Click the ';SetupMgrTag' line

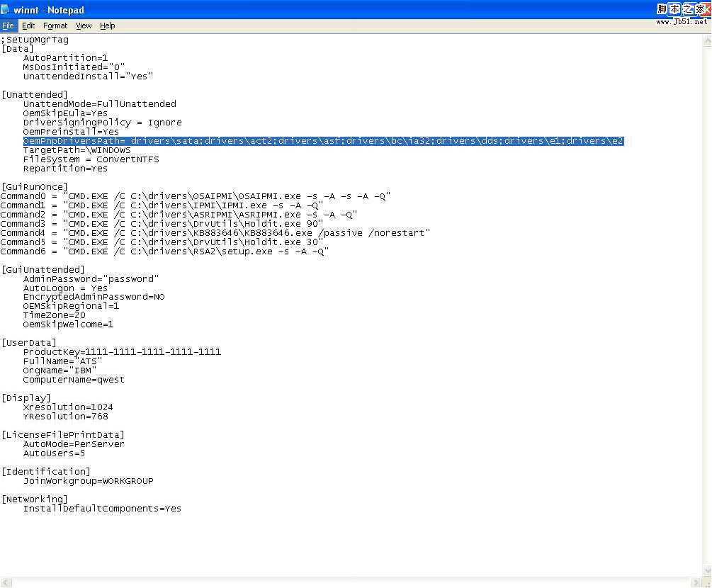[x=35, y=40]
